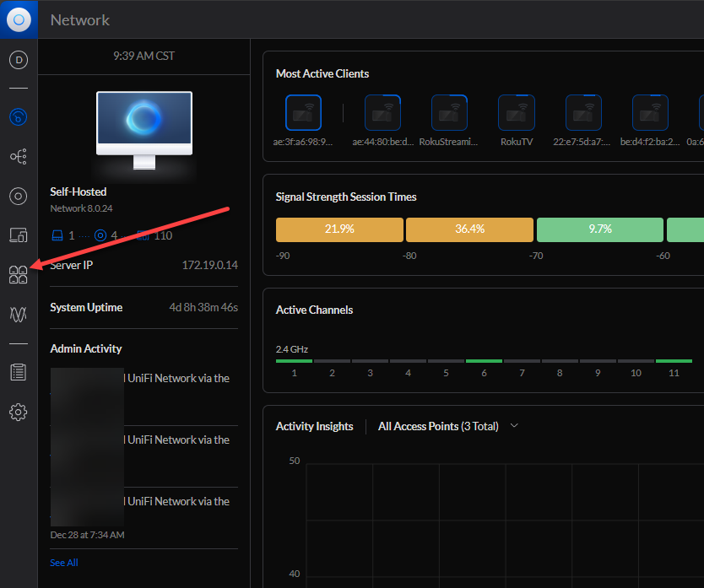Open UniFi Devices circle icon
This screenshot has height=588, width=704.
[x=19, y=197]
